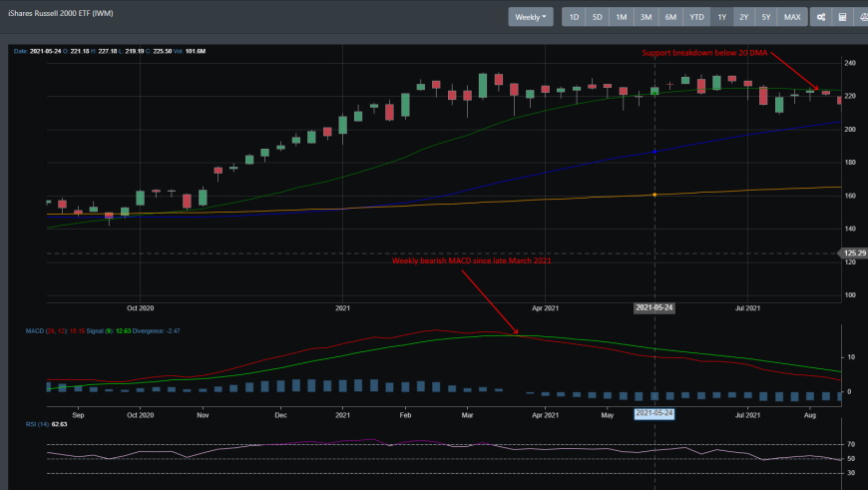Click the orange moving average dot at 2021-05-24

pyautogui.click(x=654, y=195)
